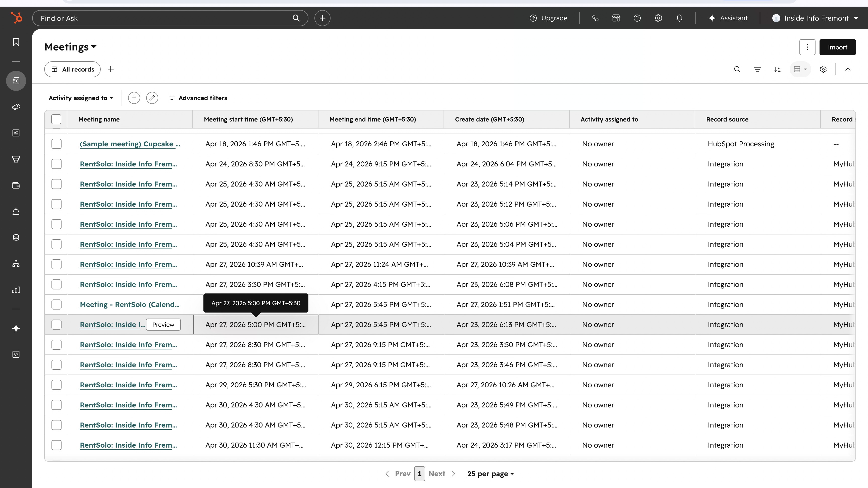The width and height of the screenshot is (868, 488).
Task: Open the marketplace storefront icon
Action: (616, 18)
